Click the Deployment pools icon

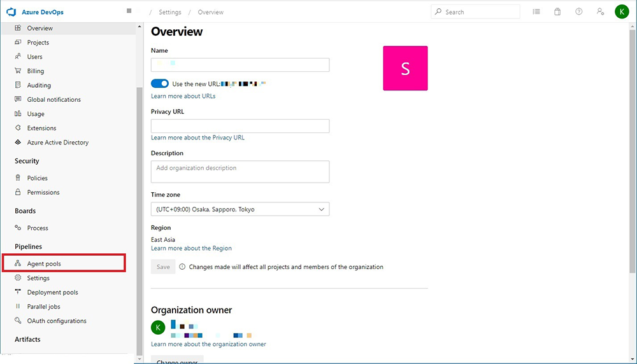pyautogui.click(x=18, y=291)
